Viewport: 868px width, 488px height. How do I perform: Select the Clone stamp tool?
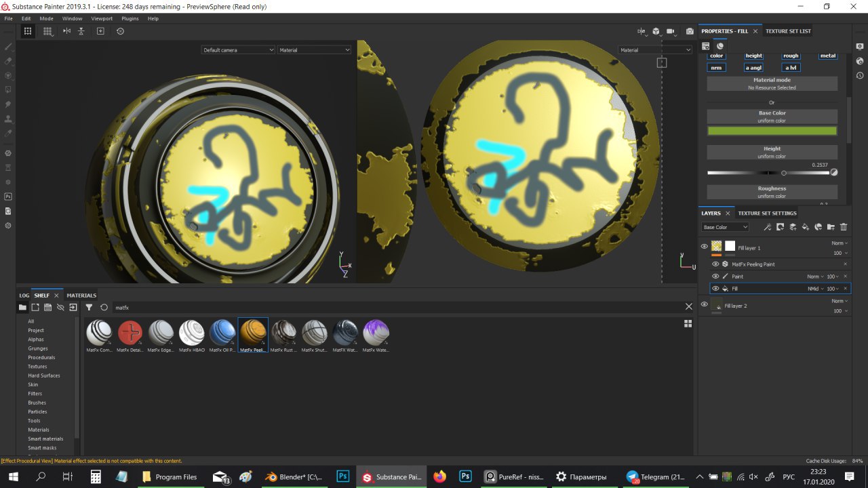[x=8, y=118]
